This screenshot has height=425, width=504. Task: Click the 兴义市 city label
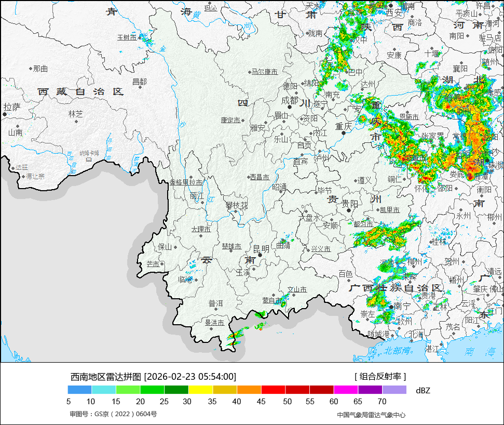click(321, 249)
